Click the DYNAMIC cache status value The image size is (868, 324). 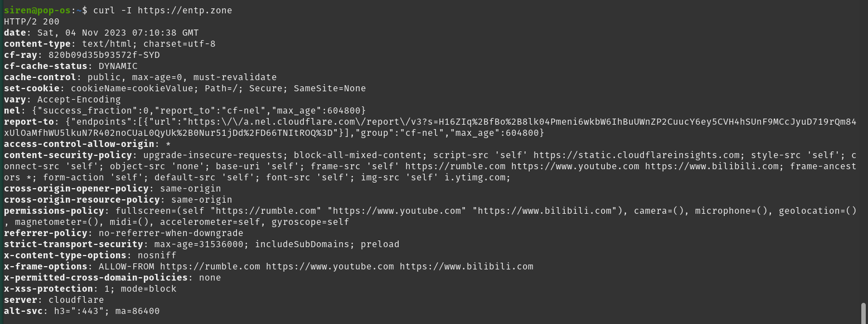point(118,66)
